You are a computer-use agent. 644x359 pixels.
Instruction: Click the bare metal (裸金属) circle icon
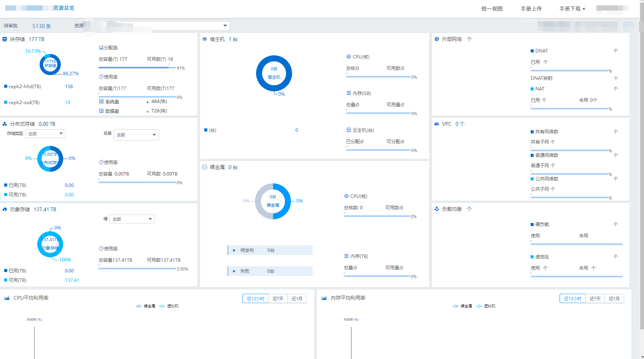click(x=205, y=167)
